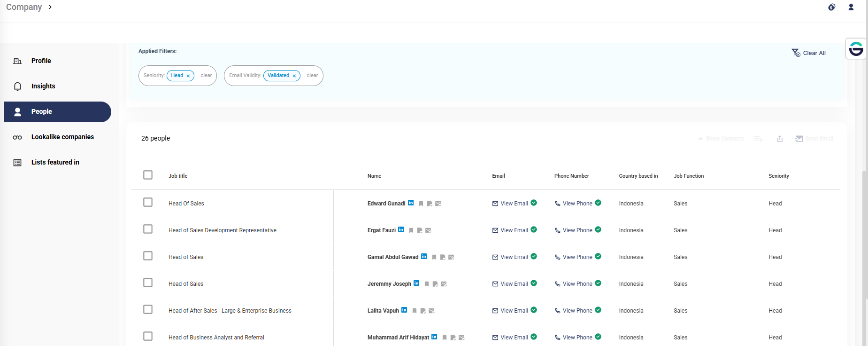Viewport: 868px width, 346px height.
Task: Clear the Email Validity filter
Action: pyautogui.click(x=312, y=75)
